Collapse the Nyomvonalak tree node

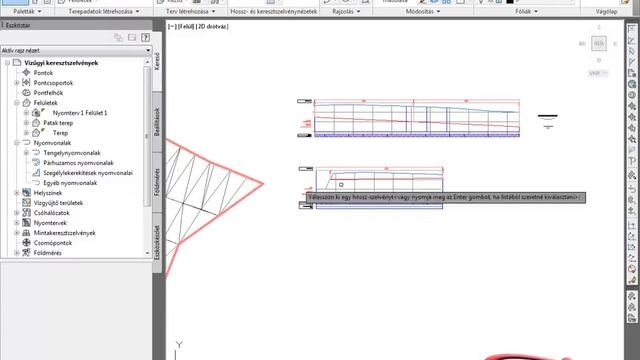[x=17, y=143]
